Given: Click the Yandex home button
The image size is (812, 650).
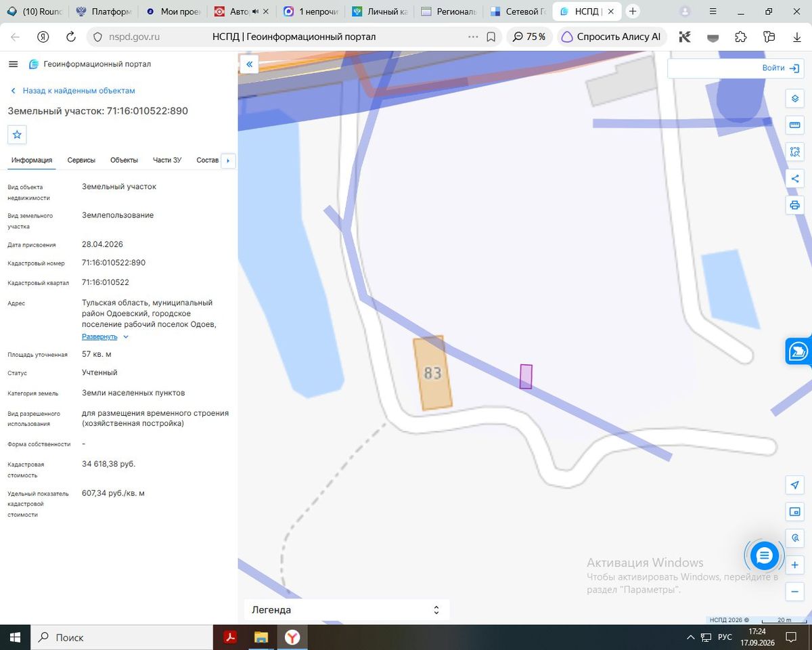Looking at the screenshot, I should [x=43, y=37].
